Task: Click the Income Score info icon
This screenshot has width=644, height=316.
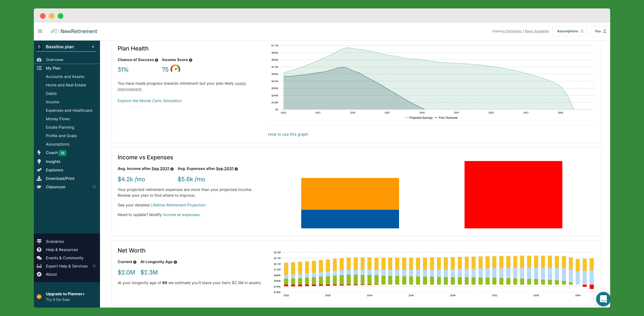Action: pos(191,60)
